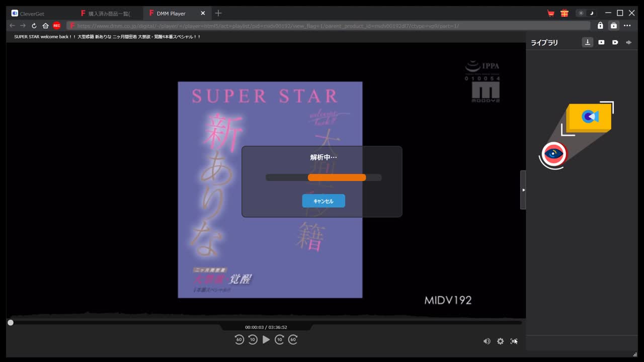Viewport: 644px width, 362px height.
Task: Reload the current page
Action: [x=34, y=26]
